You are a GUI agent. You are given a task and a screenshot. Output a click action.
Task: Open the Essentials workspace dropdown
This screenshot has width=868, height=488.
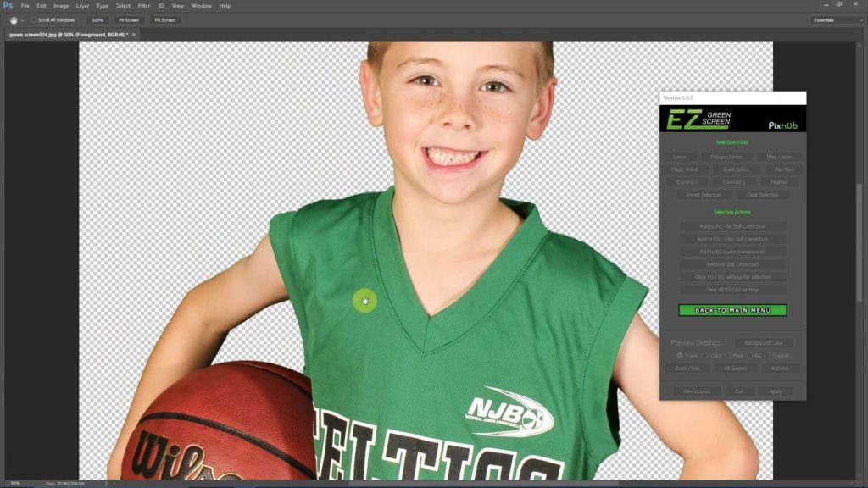tap(837, 20)
